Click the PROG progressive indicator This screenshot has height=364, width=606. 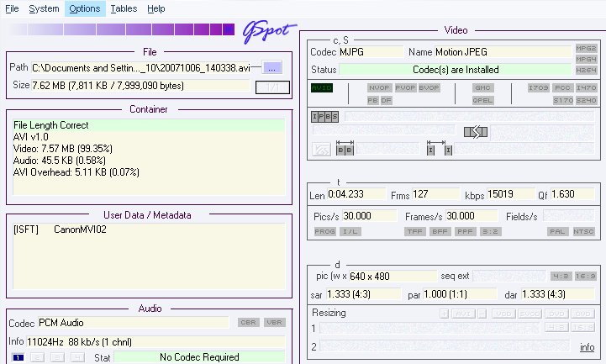click(x=324, y=231)
